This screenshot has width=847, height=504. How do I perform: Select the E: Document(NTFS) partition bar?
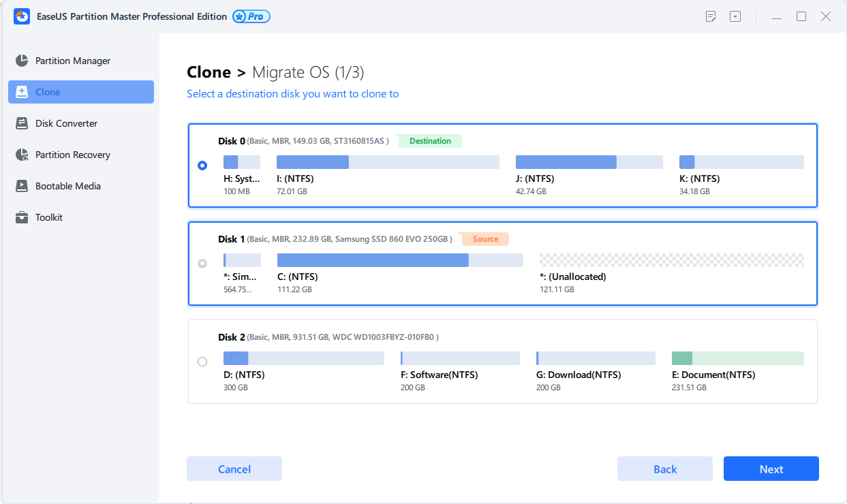click(737, 358)
